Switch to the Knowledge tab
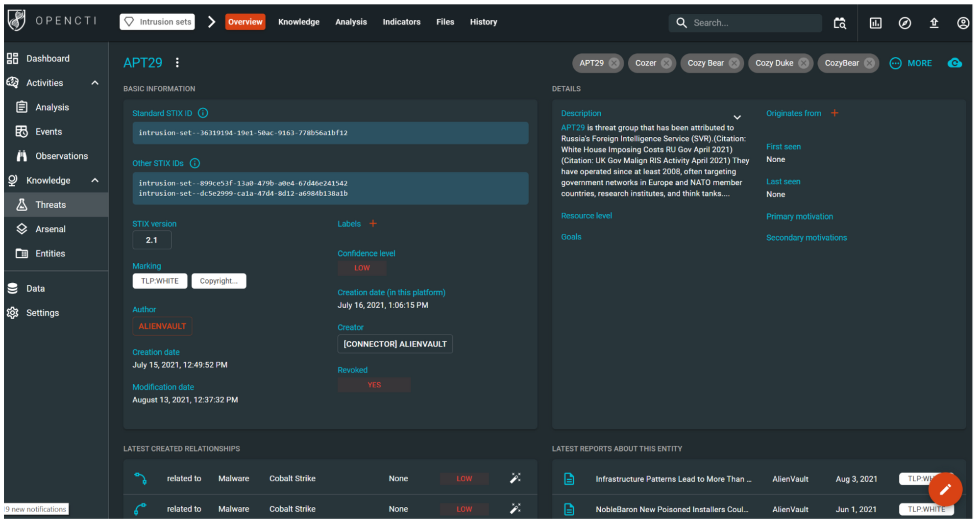 tap(298, 22)
